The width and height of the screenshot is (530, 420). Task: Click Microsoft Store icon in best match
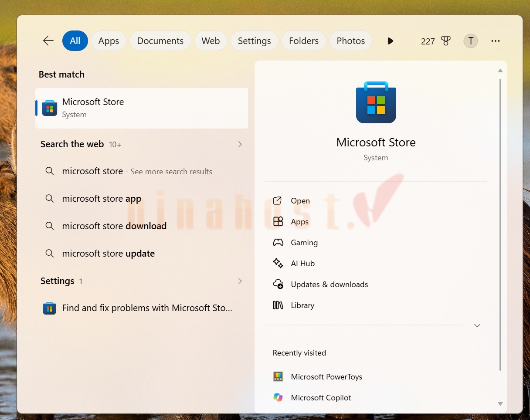[x=50, y=108]
